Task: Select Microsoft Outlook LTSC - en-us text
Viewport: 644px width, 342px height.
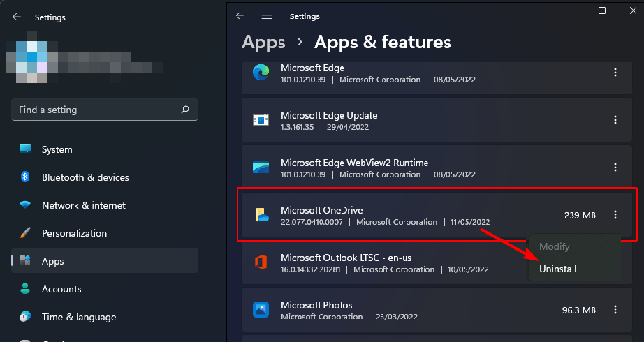Action: [346, 258]
